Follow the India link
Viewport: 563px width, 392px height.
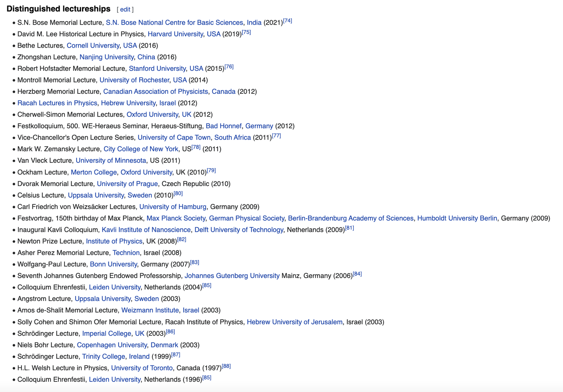tap(254, 23)
